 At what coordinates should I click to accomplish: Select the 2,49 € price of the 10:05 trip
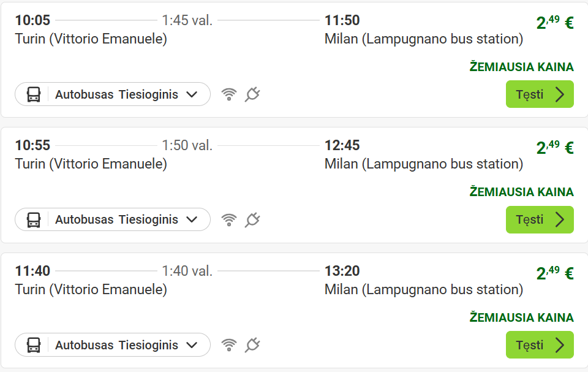[554, 23]
